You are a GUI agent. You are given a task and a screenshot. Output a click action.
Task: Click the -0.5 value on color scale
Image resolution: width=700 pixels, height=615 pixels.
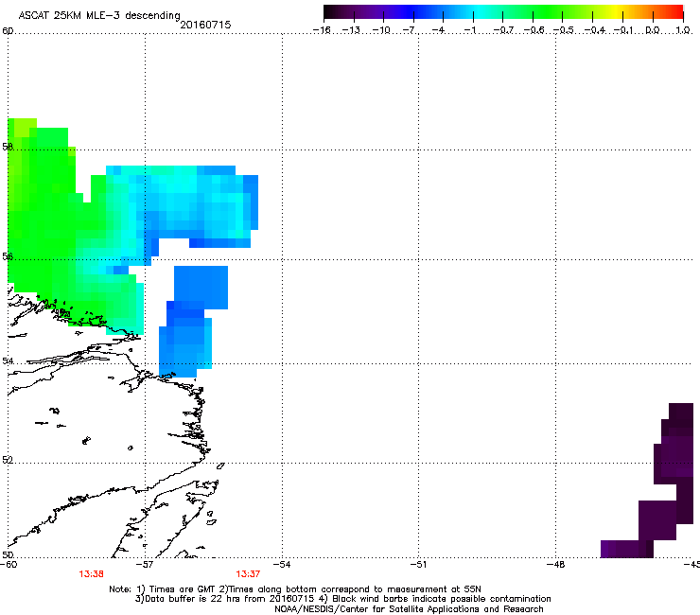[564, 30]
